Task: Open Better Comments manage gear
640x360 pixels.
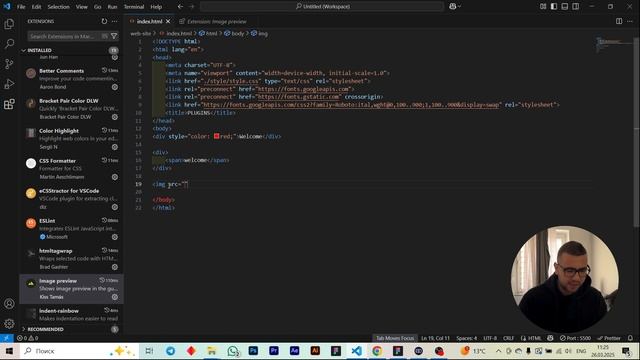Action: 115,87
